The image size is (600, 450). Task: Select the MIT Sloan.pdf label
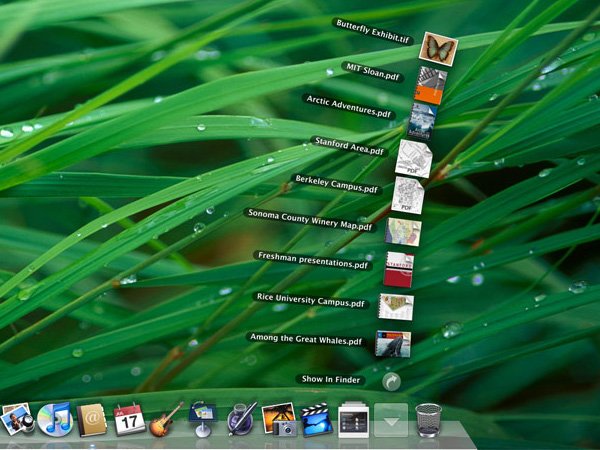[x=373, y=72]
